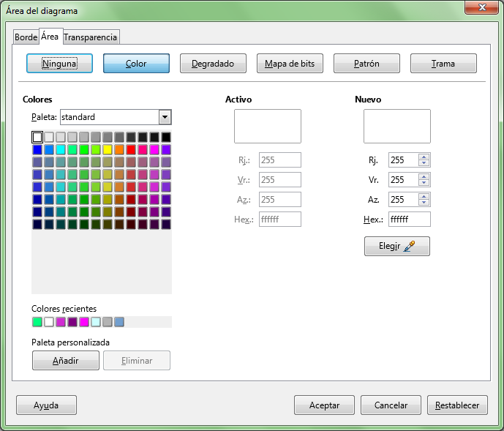Screen dimensions: 504x431
Task: Increase the Rj. red value with up arrow
Action: 424,157
